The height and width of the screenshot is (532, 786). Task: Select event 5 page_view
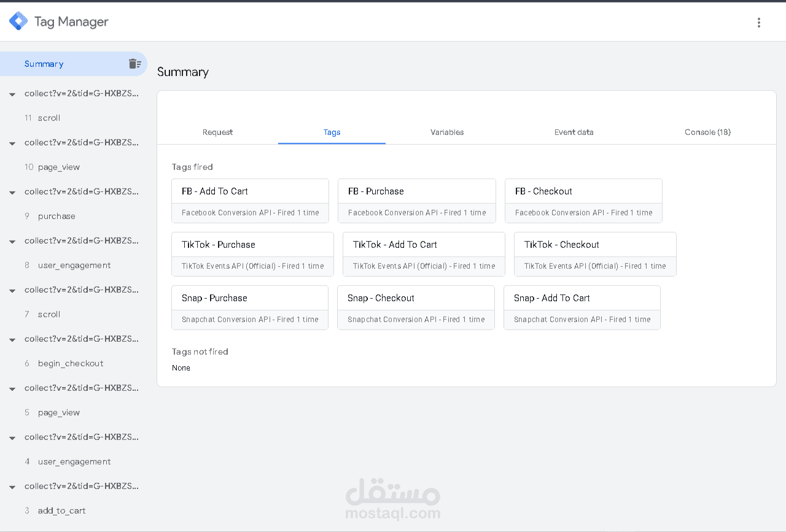tap(74, 412)
